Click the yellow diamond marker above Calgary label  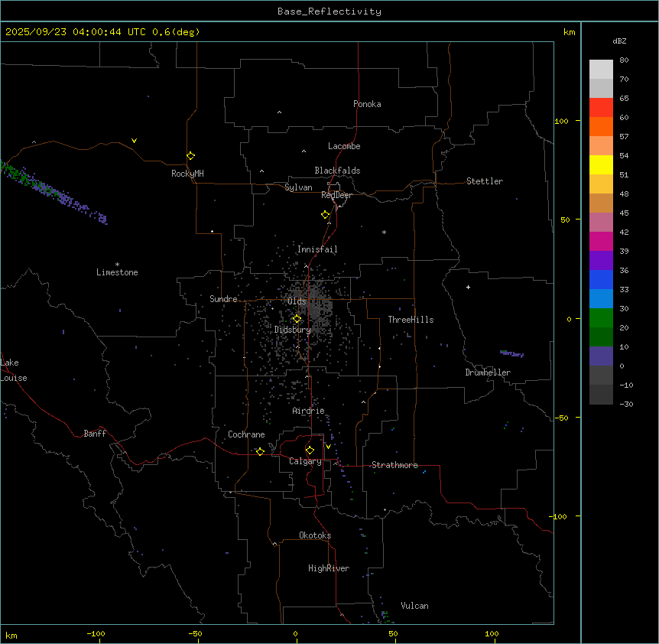coord(310,450)
